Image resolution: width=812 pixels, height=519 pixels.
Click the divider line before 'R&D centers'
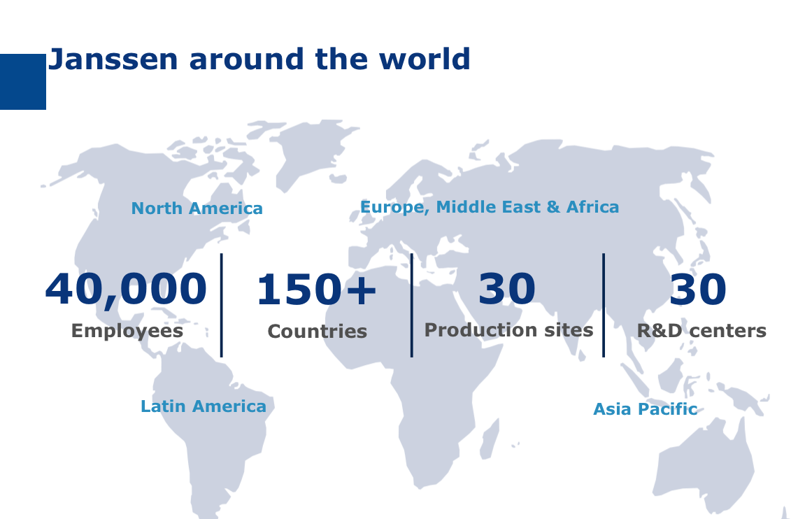click(x=602, y=304)
